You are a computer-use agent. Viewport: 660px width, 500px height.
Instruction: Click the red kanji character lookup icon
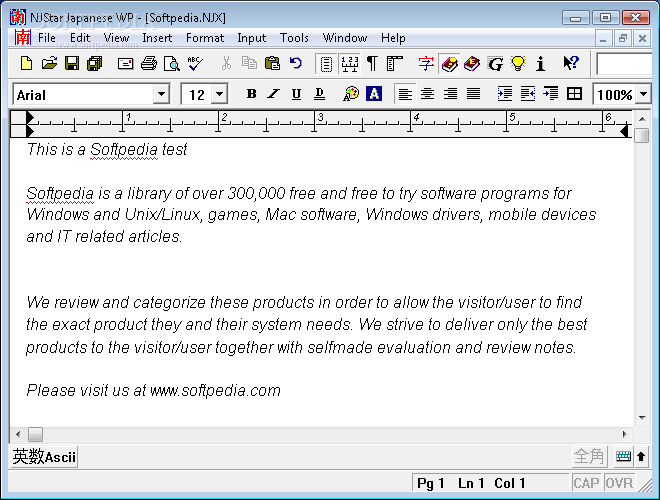click(426, 64)
